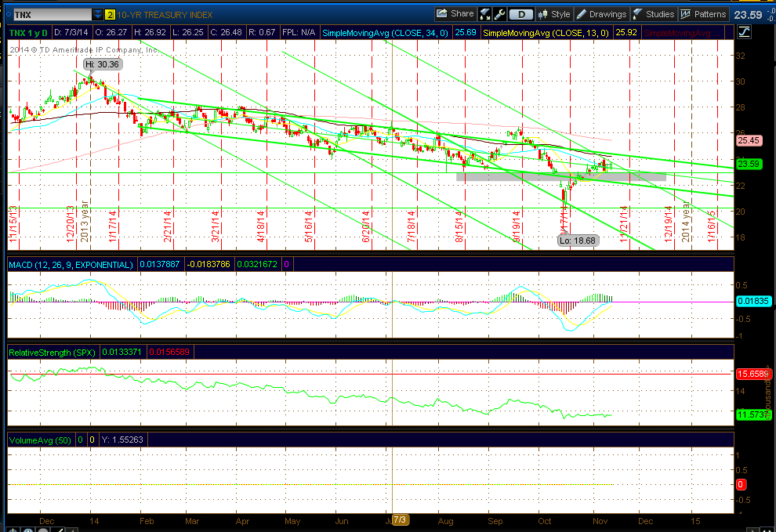Click the funnel icon next to Share
776x532 pixels.
tap(485, 14)
